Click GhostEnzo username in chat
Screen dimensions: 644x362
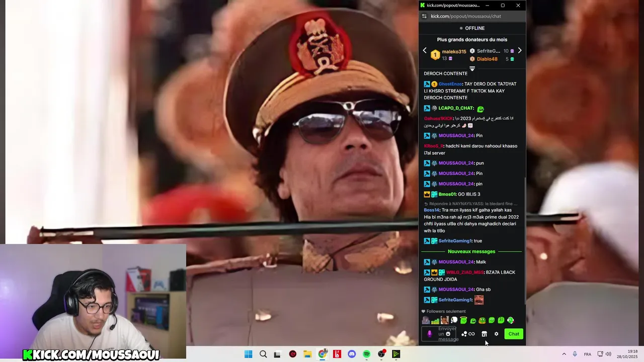click(x=450, y=84)
